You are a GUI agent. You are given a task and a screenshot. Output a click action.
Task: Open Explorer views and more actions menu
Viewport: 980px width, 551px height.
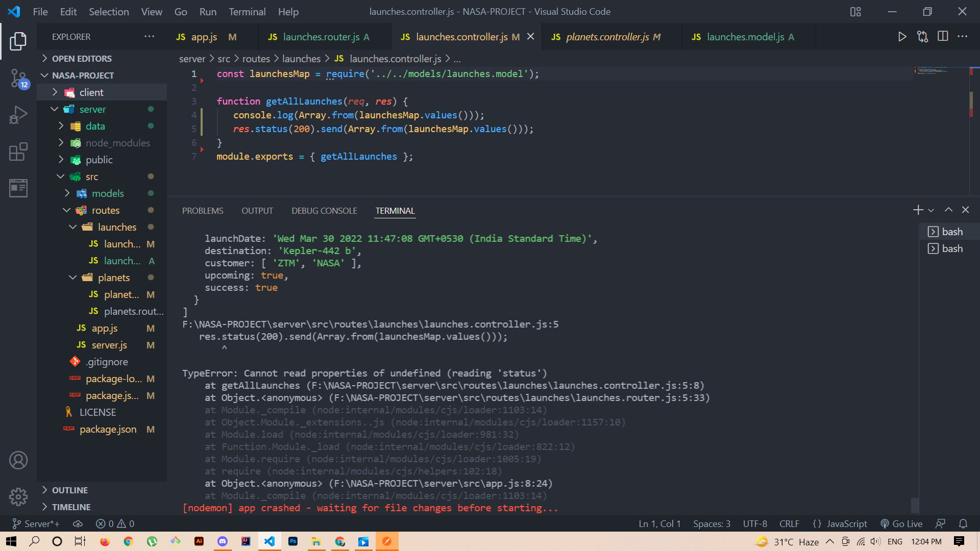[149, 37]
